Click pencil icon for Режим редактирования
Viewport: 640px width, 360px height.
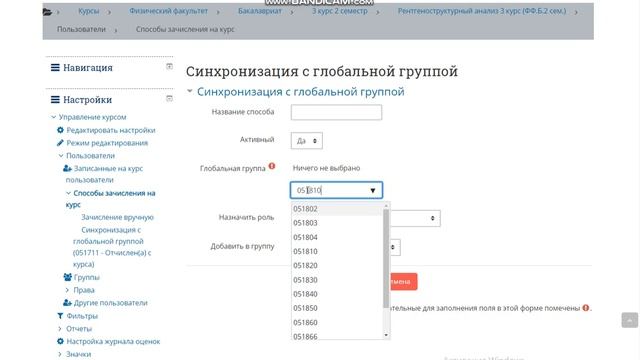(x=60, y=142)
